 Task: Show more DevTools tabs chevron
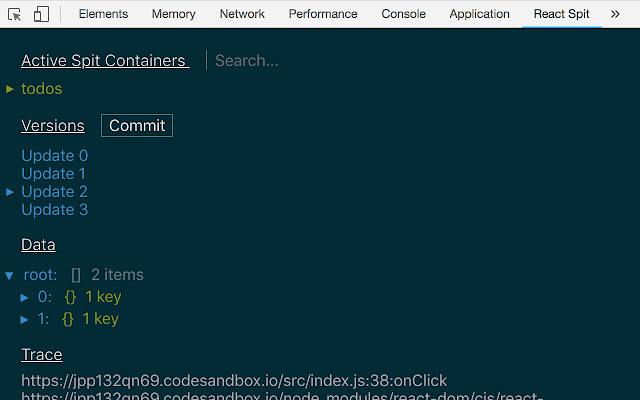click(615, 14)
